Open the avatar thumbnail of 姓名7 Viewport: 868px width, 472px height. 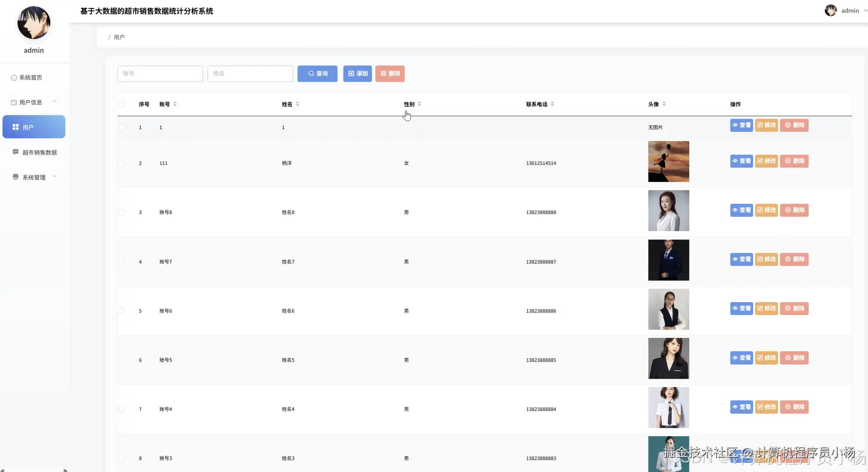coord(669,260)
